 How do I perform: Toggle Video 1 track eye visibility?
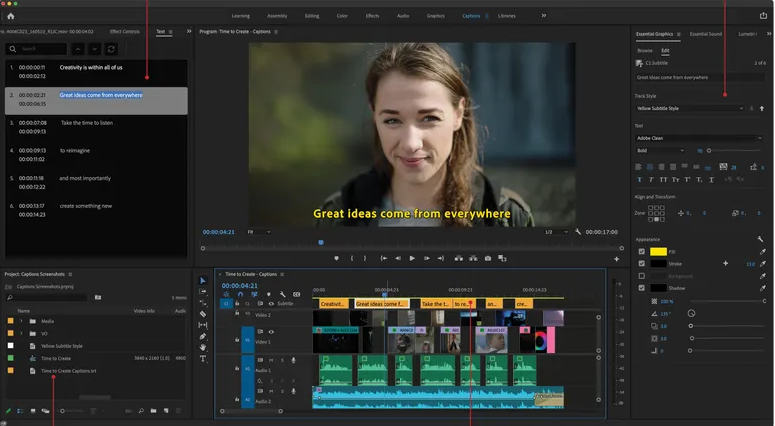click(x=271, y=332)
